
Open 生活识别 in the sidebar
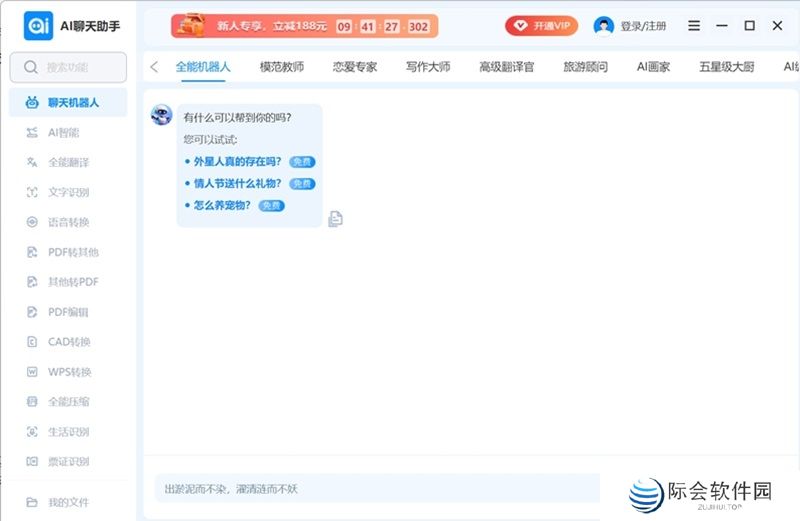[x=68, y=432]
